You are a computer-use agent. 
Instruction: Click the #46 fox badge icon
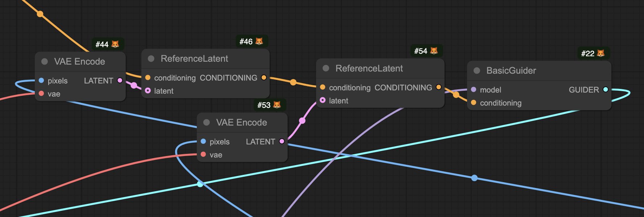(x=259, y=41)
